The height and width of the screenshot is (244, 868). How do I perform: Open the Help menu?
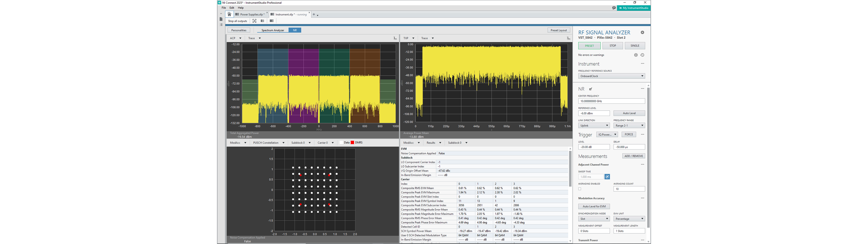tap(241, 8)
